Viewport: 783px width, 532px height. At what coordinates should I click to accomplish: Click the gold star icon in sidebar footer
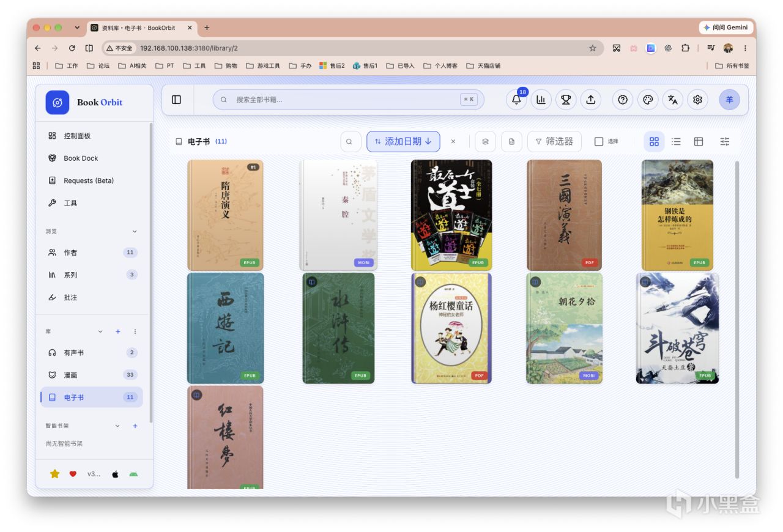54,474
